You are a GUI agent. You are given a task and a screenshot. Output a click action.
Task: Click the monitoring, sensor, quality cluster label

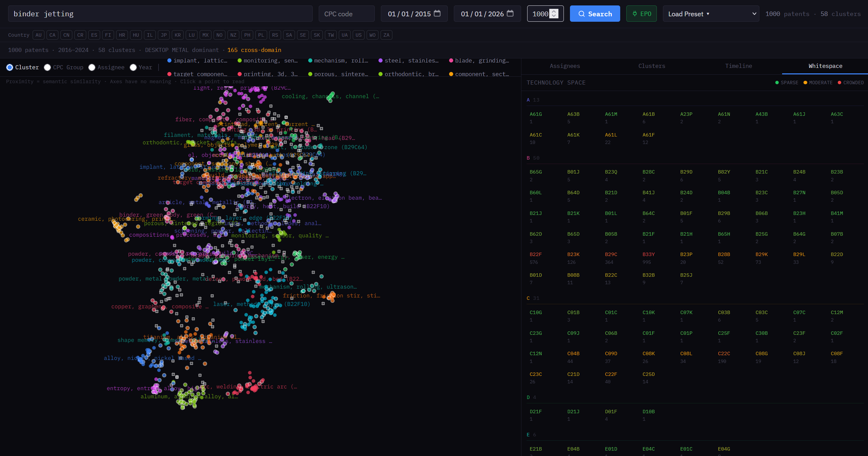pyautogui.click(x=280, y=236)
